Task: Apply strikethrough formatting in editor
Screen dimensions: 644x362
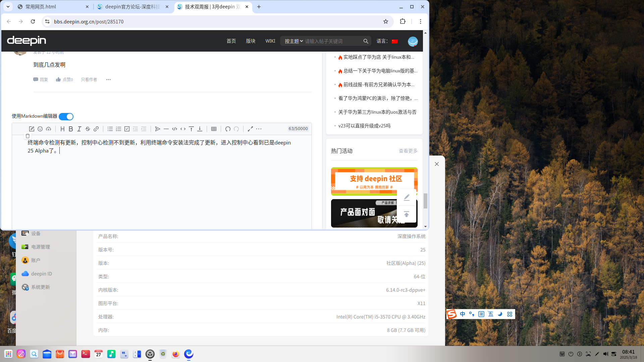Action: click(88, 129)
